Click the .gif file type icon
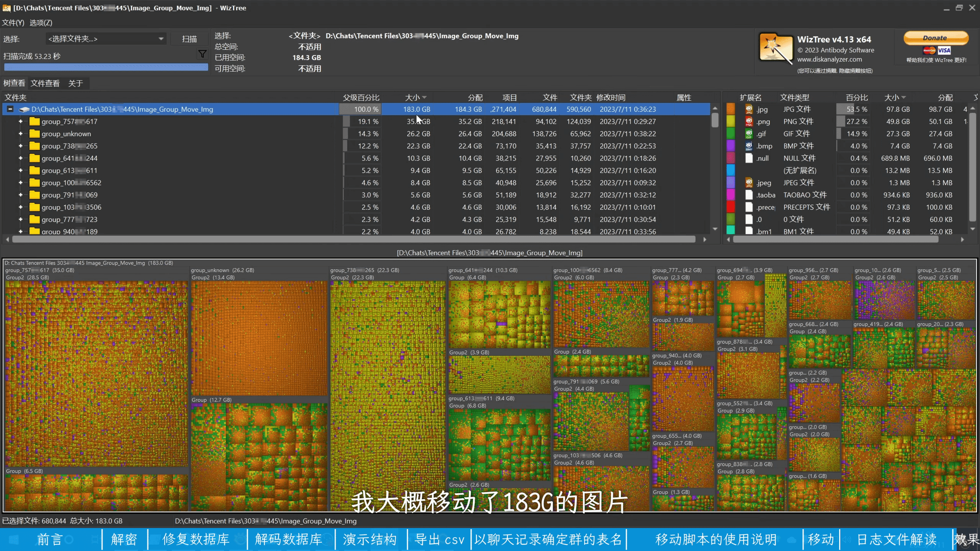The height and width of the screenshot is (551, 980). 749,134
